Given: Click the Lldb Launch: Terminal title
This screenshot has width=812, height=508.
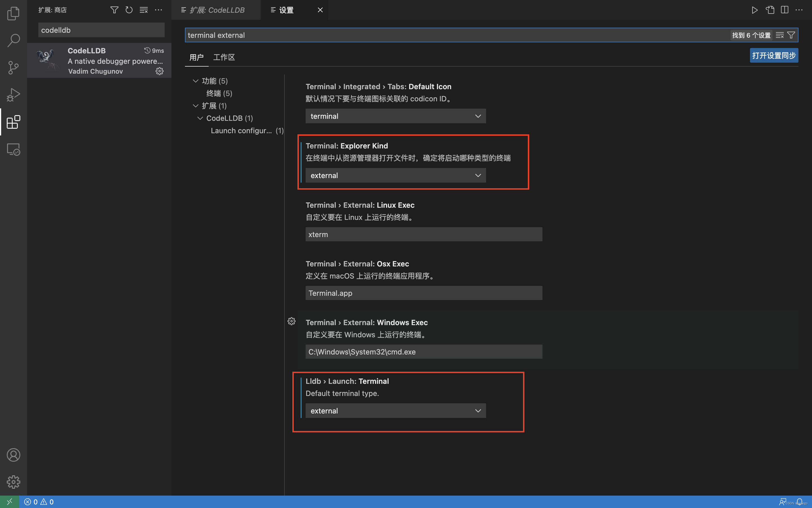Looking at the screenshot, I should pyautogui.click(x=347, y=381).
